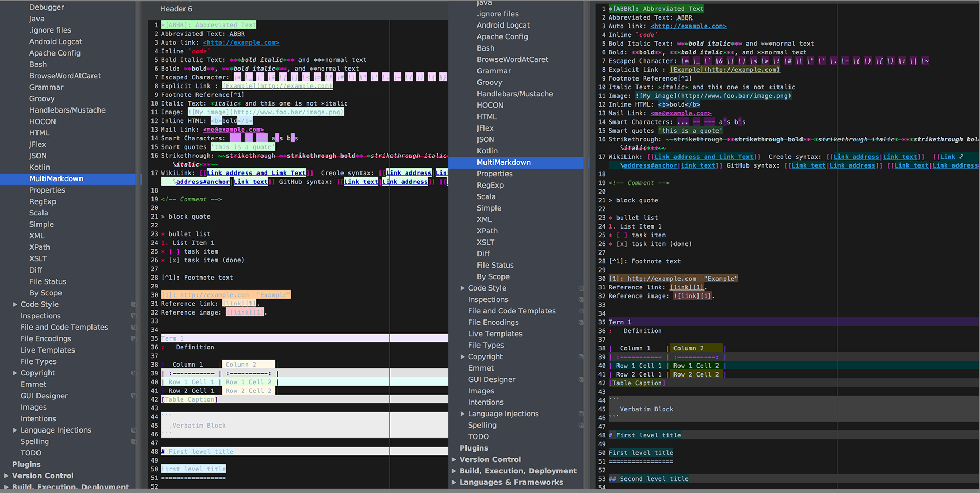Screen dimensions: 980x493
Task: Select TODO in left panel
Action: (x=31, y=453)
